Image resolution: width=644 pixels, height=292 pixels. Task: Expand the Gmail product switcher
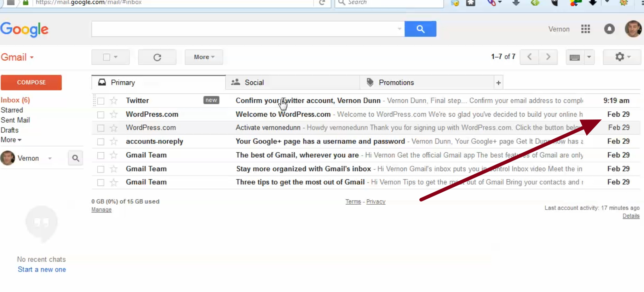coord(17,57)
